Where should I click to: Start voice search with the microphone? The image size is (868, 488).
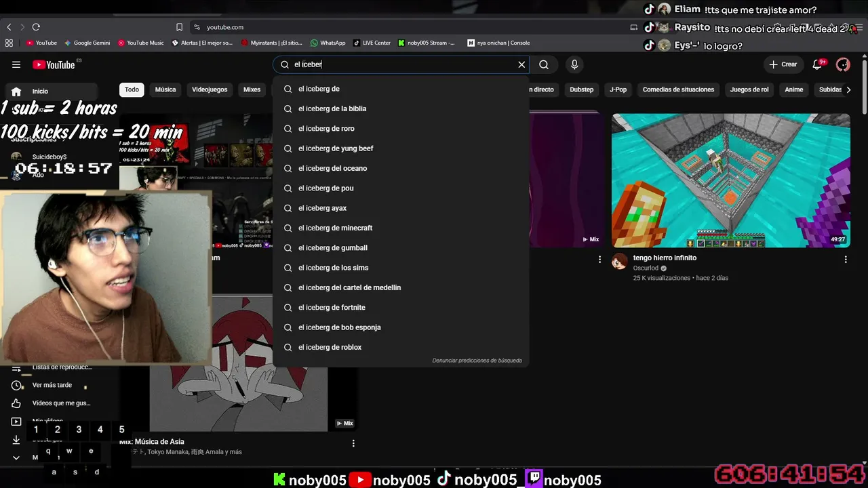574,64
